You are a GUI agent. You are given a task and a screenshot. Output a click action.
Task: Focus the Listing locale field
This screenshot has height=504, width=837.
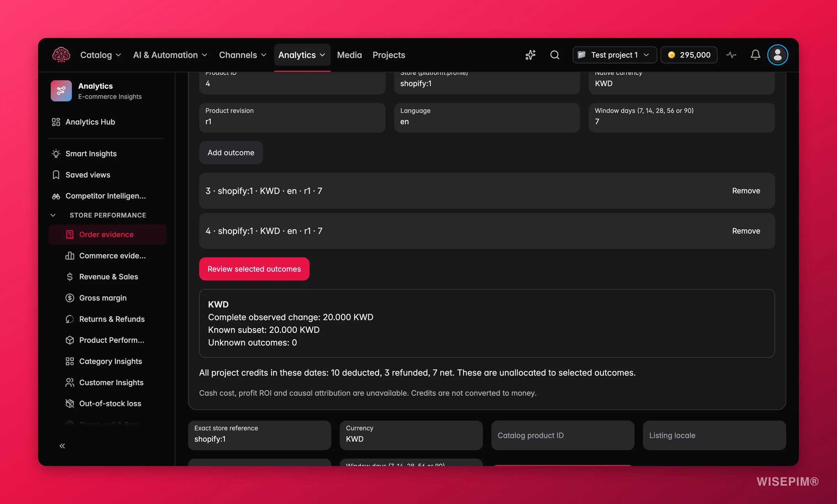click(714, 435)
